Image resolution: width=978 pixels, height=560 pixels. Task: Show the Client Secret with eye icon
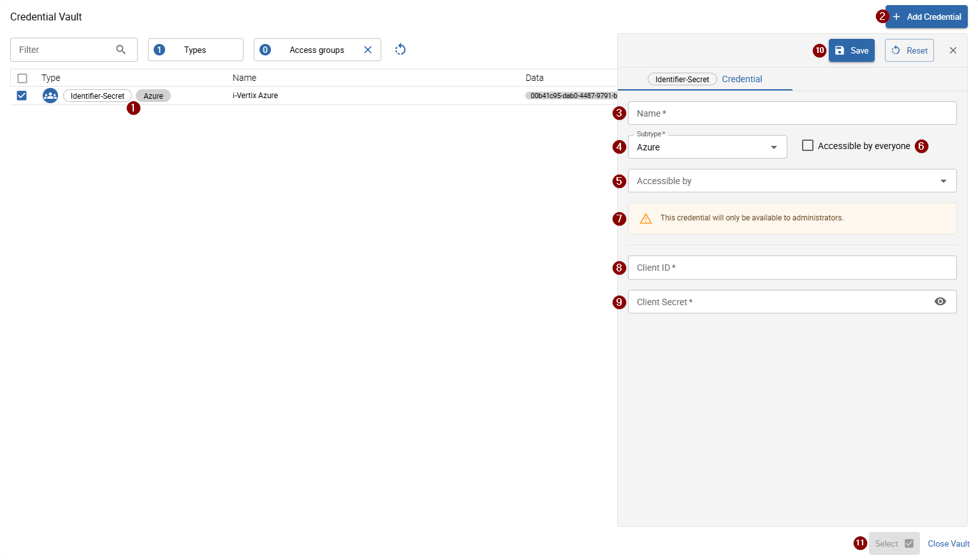pos(940,302)
